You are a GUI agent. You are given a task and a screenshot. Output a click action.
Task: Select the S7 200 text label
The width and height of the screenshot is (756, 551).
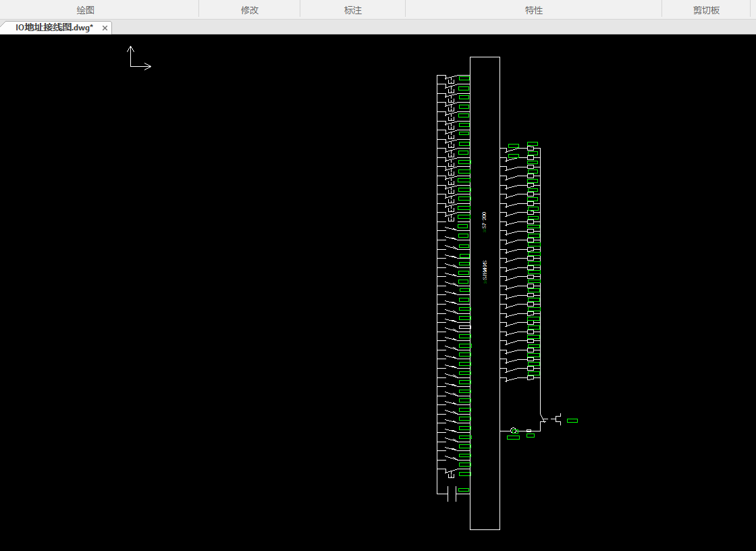[485, 221]
